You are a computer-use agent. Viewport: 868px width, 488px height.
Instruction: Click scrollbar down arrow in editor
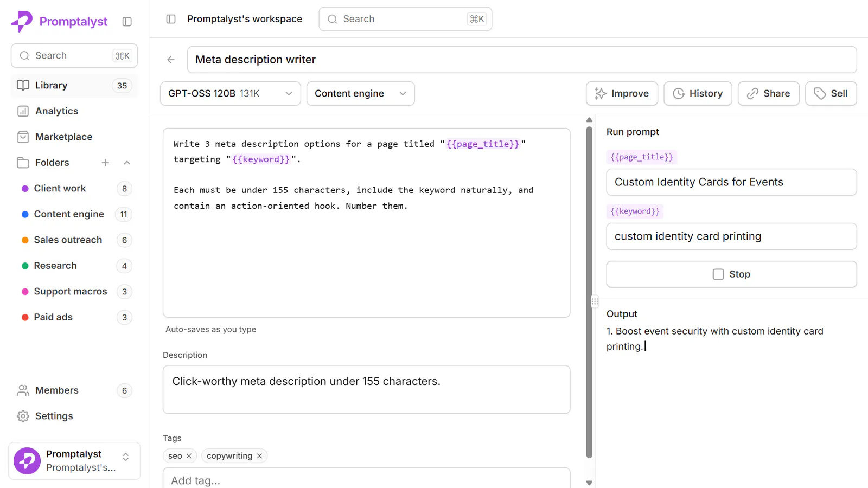point(589,483)
